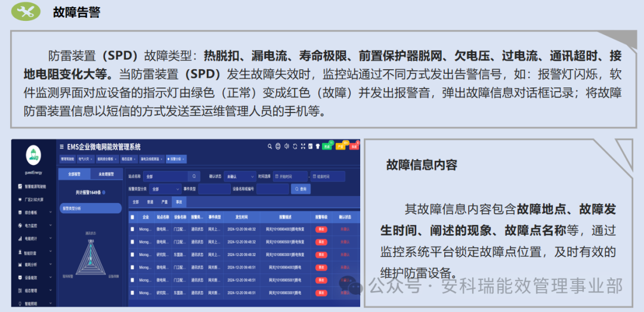The width and height of the screenshot is (644, 312).
Task: Click the 电力监控 sidebar icon
Action: pyautogui.click(x=20, y=225)
